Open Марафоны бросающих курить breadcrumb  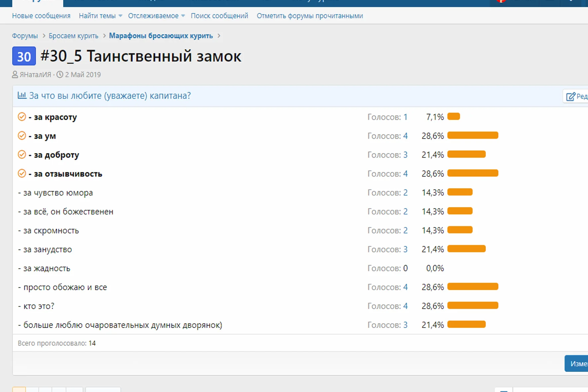[x=161, y=36]
